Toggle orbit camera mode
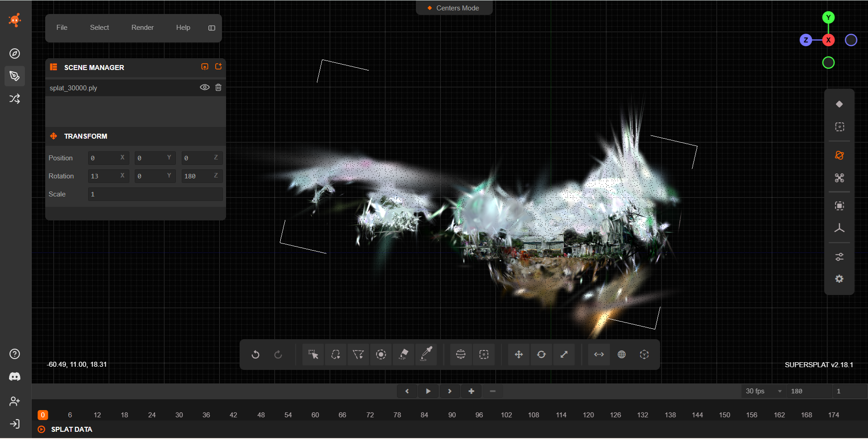This screenshot has width=868, height=439. pyautogui.click(x=840, y=155)
